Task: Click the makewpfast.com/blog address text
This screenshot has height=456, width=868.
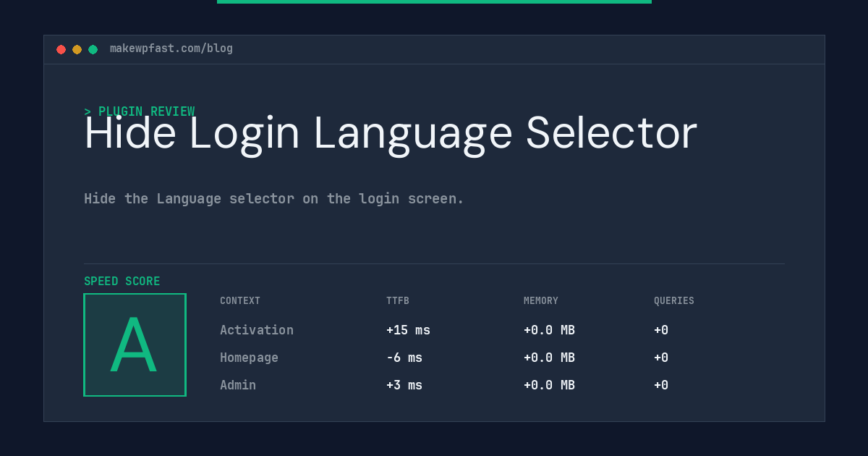Action: (x=171, y=48)
